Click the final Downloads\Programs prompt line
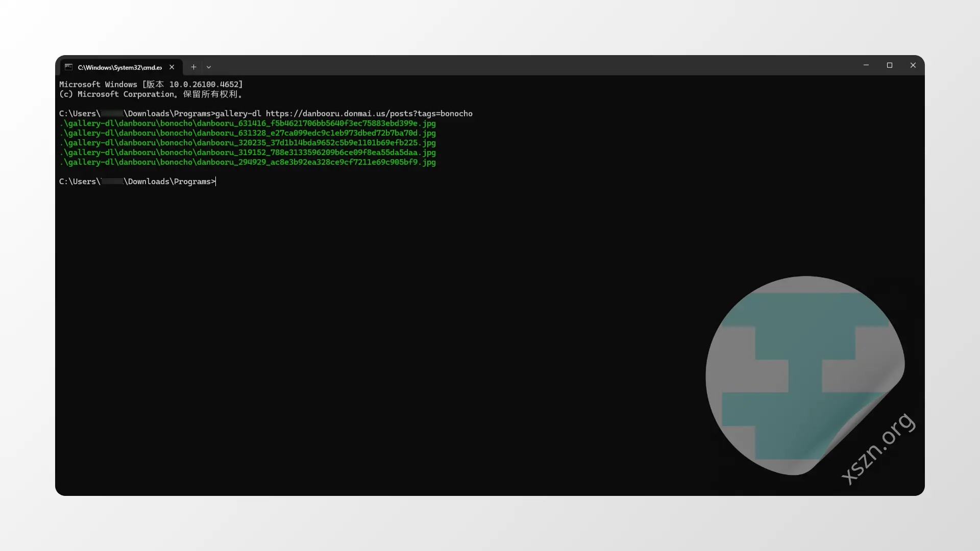 [137, 182]
